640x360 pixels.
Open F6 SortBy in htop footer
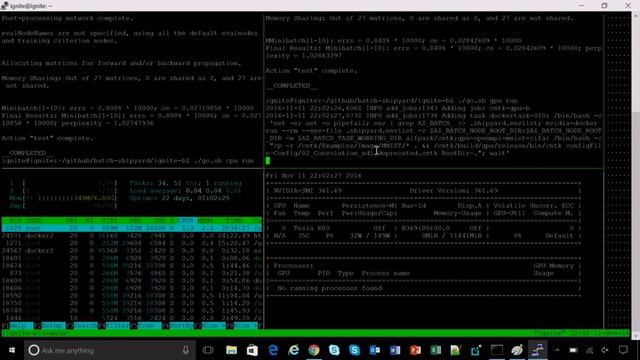[178, 326]
